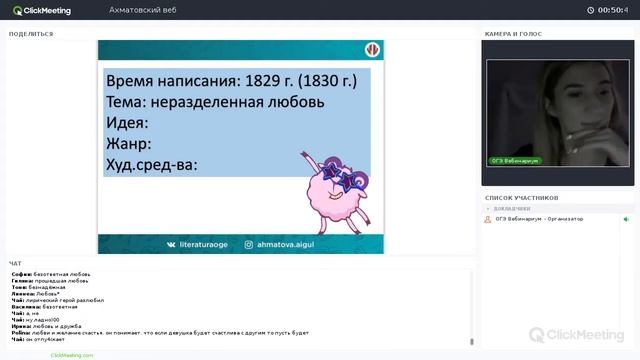The height and width of the screenshot is (360, 640).
Task: Click slide line 'Худ.сред-ва:'
Action: [152, 165]
